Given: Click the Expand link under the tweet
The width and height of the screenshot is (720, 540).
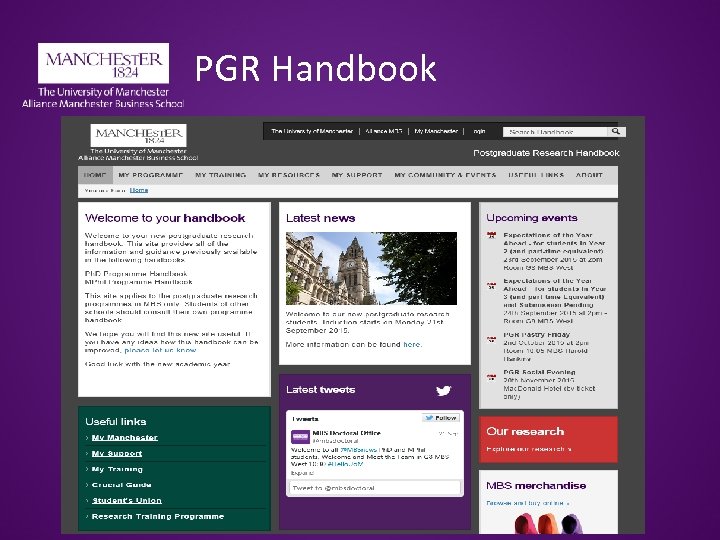Looking at the screenshot, I should click(302, 472).
